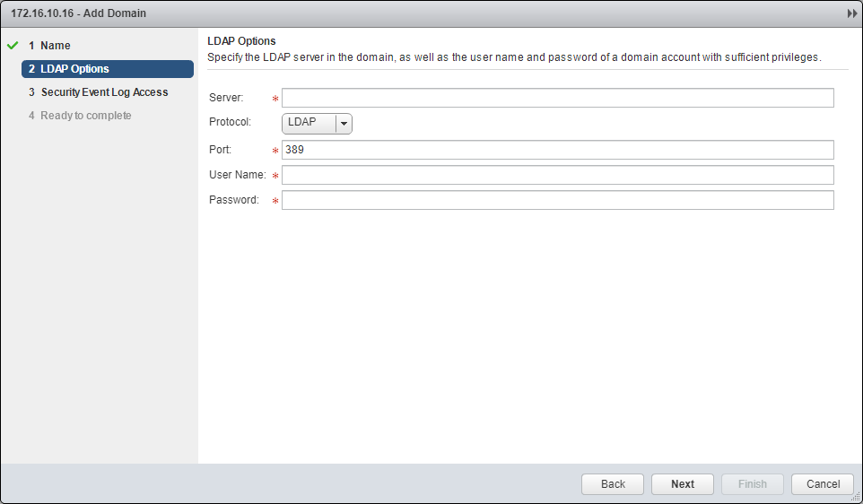Click the Server input field

point(557,98)
